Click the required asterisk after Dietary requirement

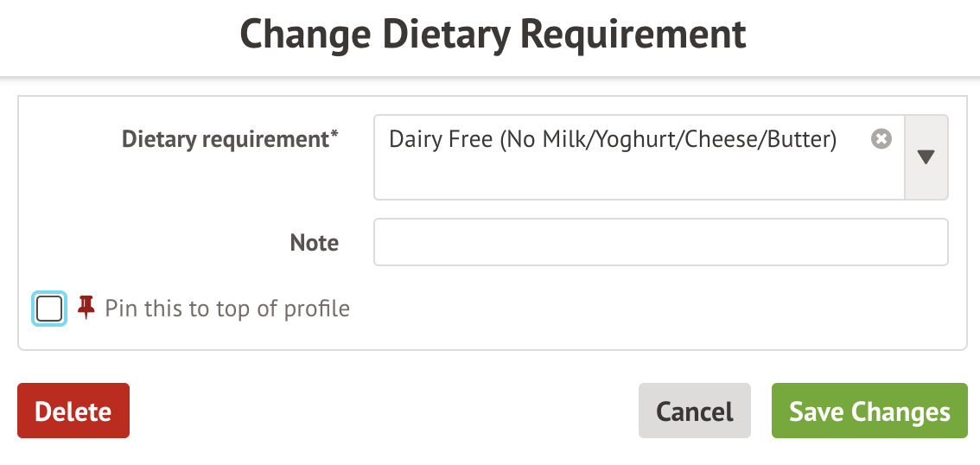click(x=334, y=136)
